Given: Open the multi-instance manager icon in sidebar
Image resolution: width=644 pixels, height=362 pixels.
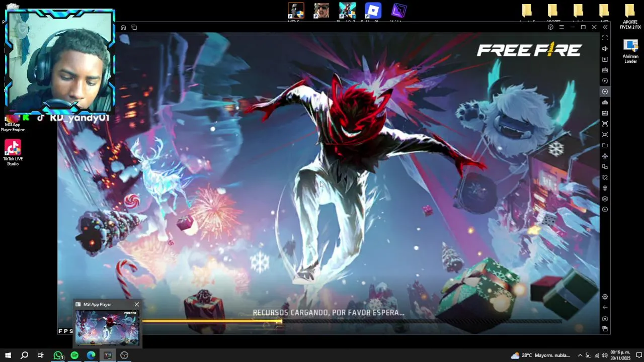Looking at the screenshot, I should [605, 103].
